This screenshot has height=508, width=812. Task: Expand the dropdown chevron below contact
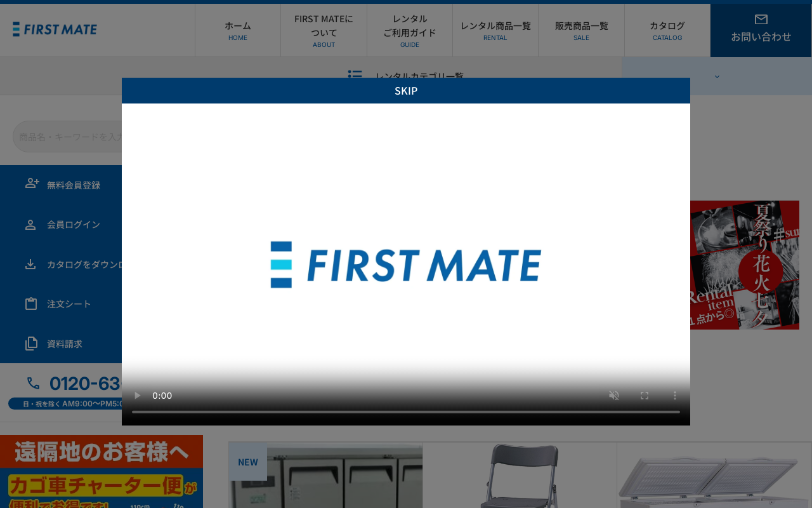pos(717,76)
